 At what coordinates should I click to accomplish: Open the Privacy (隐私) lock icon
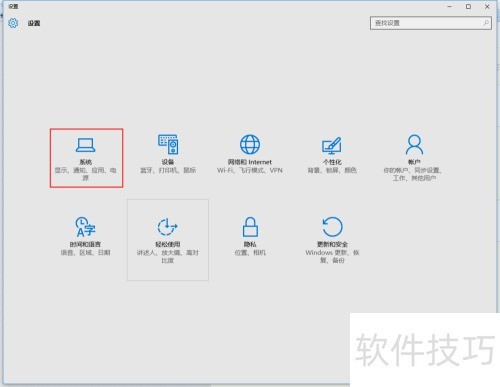tap(250, 227)
